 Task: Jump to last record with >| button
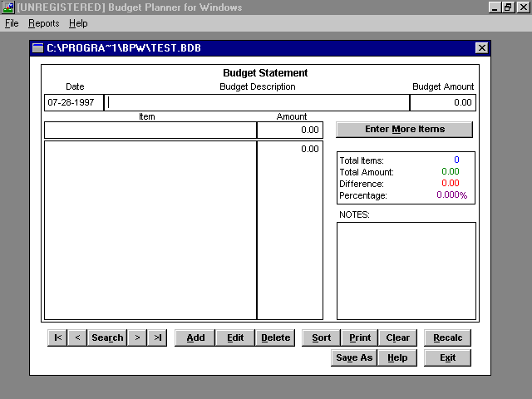[157, 337]
